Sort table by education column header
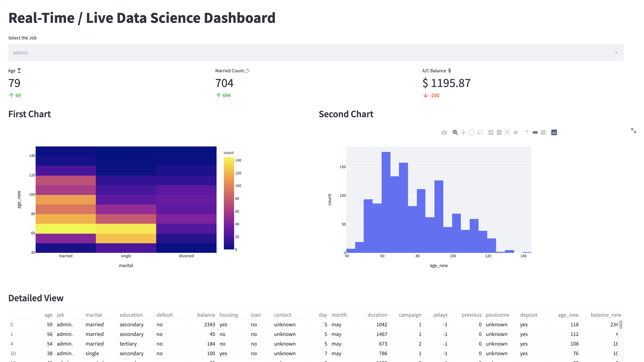This screenshot has width=644, height=362. [x=131, y=315]
